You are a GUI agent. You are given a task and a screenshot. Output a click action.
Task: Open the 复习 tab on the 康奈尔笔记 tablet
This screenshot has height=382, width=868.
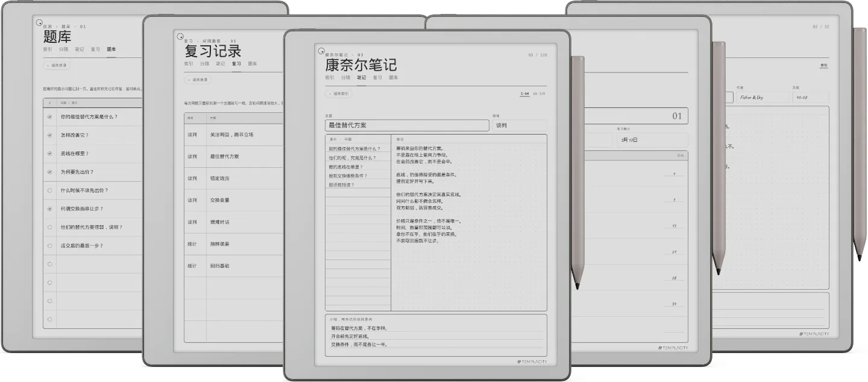click(x=377, y=77)
